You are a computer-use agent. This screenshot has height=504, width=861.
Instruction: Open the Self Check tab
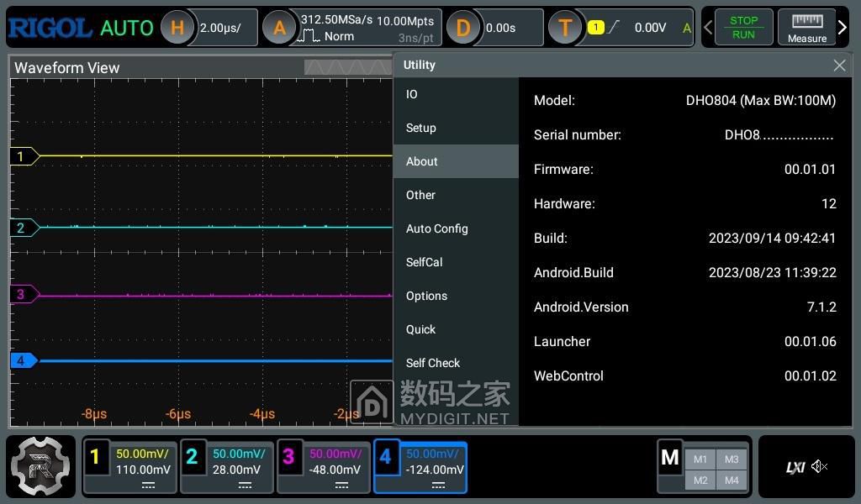[x=456, y=363]
